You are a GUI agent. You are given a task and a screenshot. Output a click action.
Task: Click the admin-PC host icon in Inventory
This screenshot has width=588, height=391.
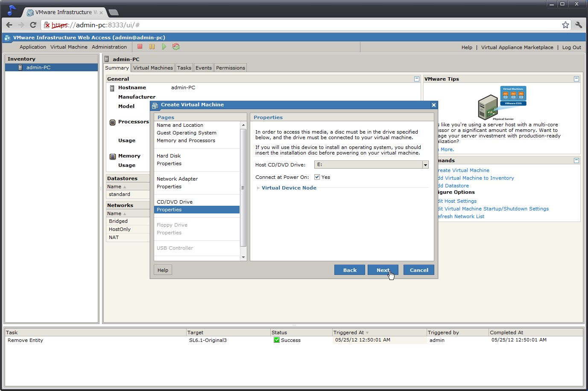pos(20,67)
